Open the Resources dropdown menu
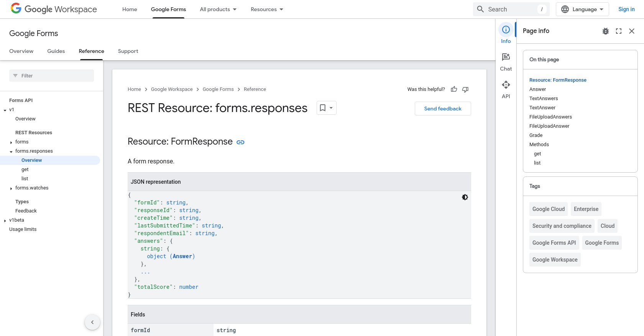 tap(267, 9)
